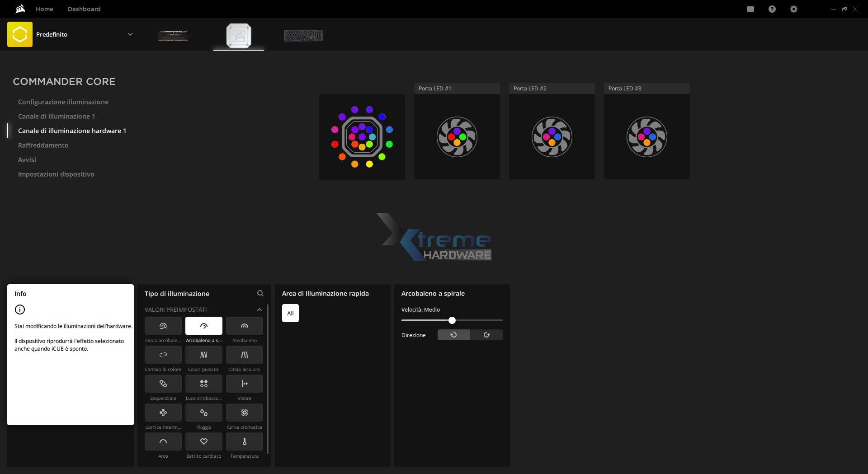The width and height of the screenshot is (868, 474).
Task: Open Impostazioni dispositivo in sidebar
Action: [56, 174]
